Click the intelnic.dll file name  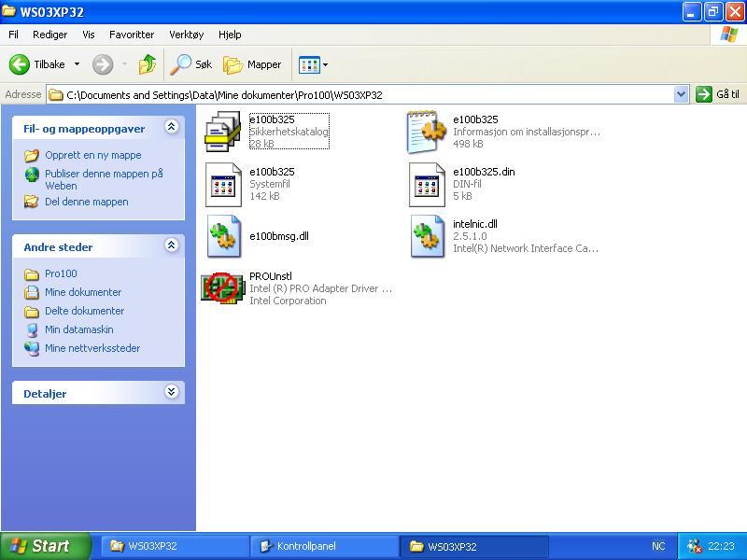pos(475,224)
